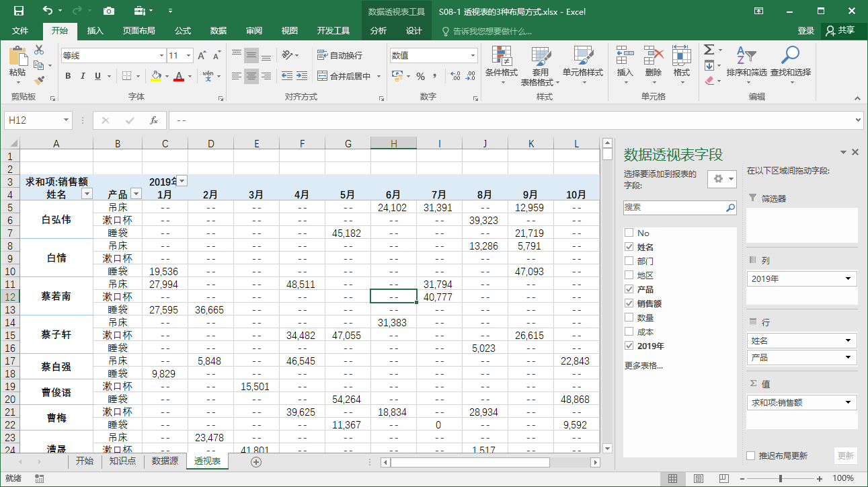This screenshot has width=868, height=487.
Task: Open the 姓名 filter dropdown in the pivot table
Action: (87, 194)
